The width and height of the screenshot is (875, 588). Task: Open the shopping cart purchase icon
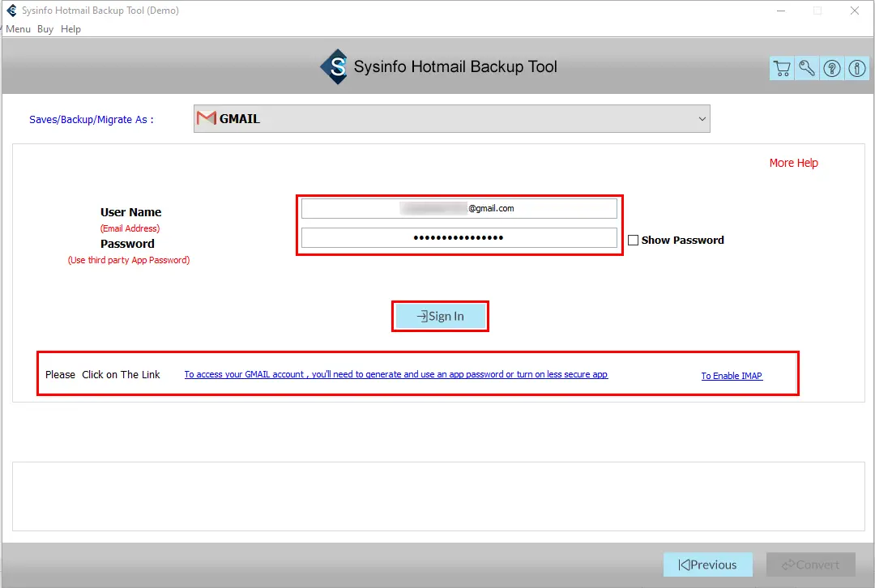coord(782,68)
